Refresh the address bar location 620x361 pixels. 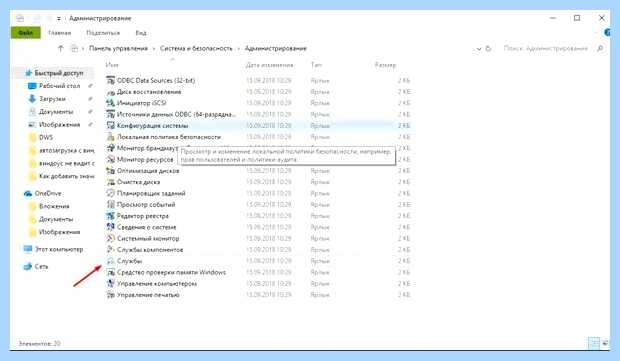coord(488,48)
